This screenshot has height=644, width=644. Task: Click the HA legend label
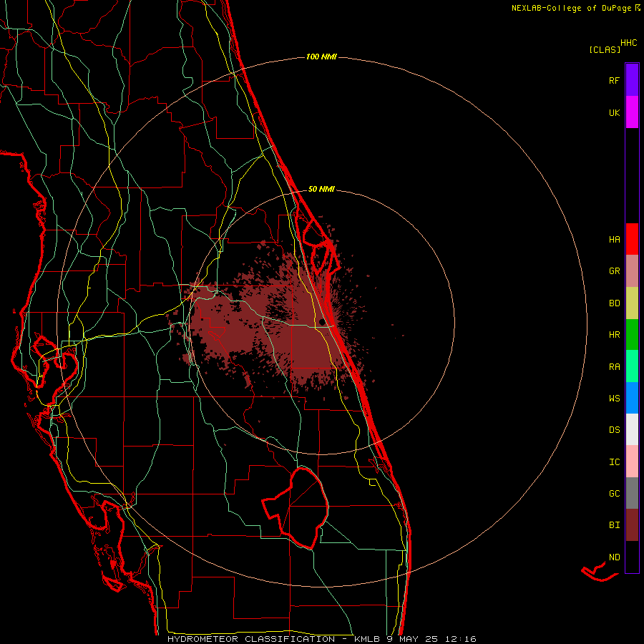(614, 239)
